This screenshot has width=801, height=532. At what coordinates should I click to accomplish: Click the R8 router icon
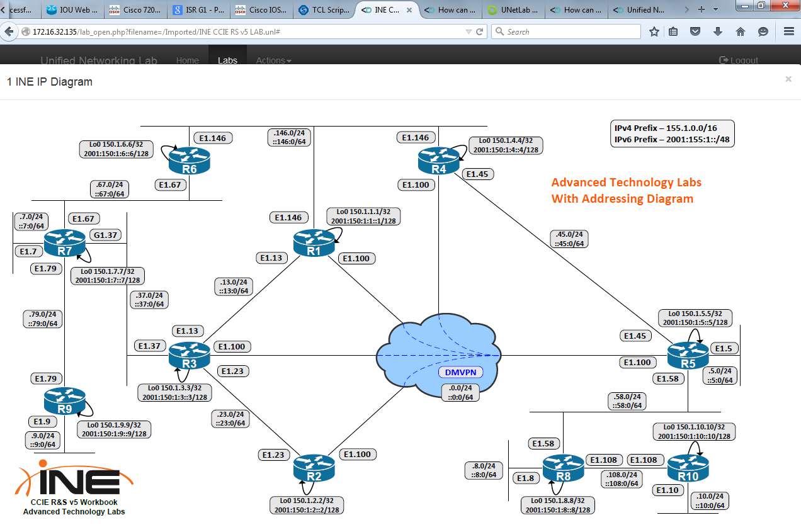(564, 468)
